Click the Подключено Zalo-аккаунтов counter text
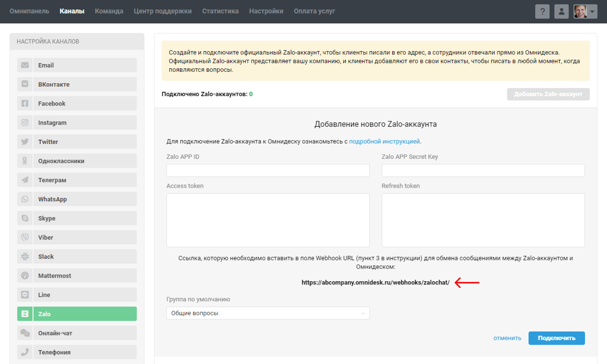Viewport: 607px width, 364px height. click(207, 94)
